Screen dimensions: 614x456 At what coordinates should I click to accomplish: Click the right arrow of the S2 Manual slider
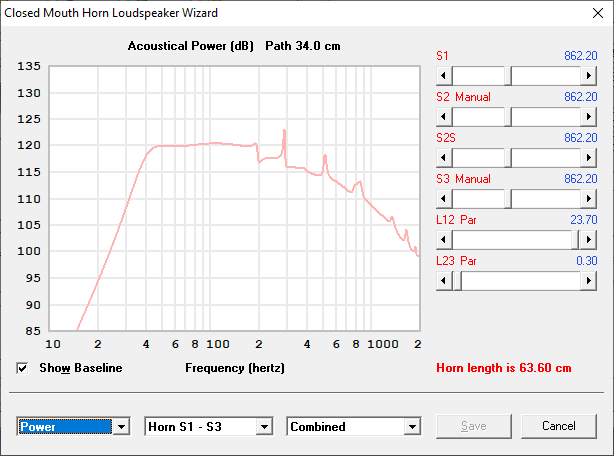[588, 117]
